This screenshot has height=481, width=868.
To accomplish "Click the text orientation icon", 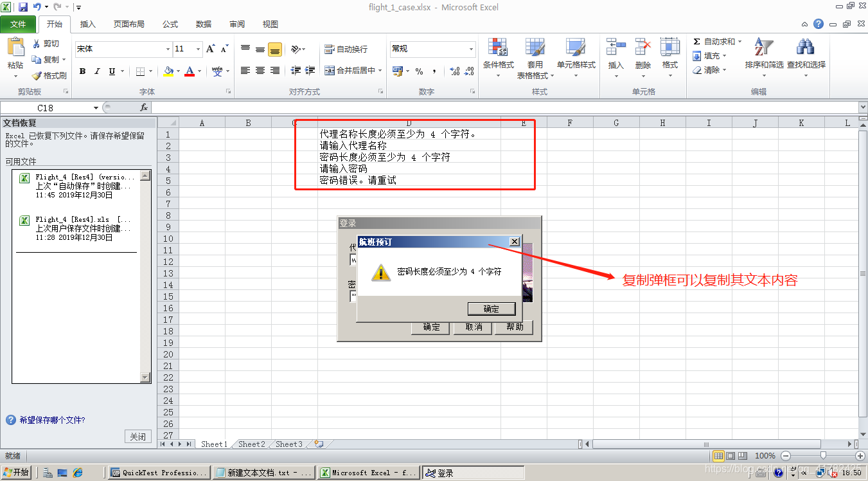I will click(x=296, y=49).
